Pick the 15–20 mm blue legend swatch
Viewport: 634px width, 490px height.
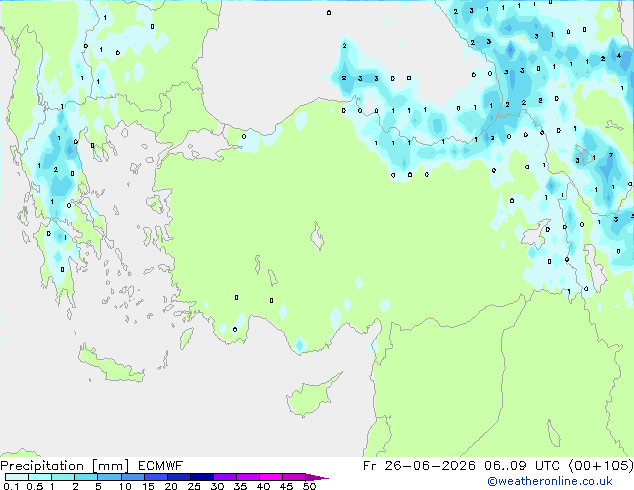click(x=155, y=477)
